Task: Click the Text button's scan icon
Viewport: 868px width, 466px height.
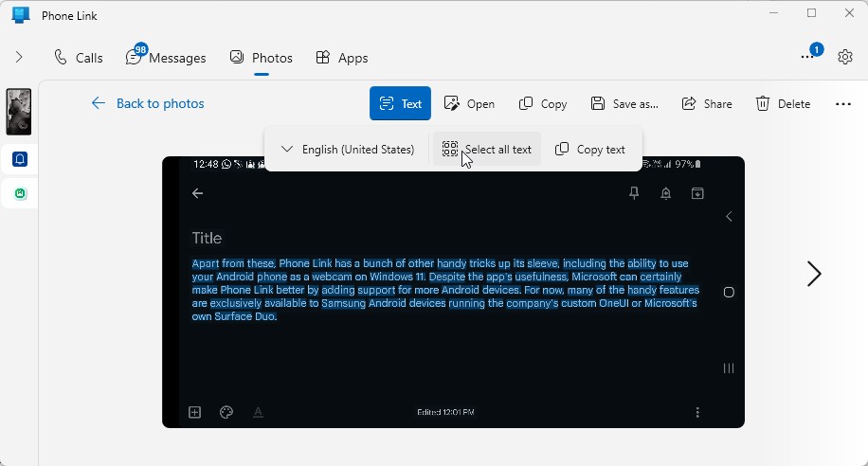Action: click(387, 103)
